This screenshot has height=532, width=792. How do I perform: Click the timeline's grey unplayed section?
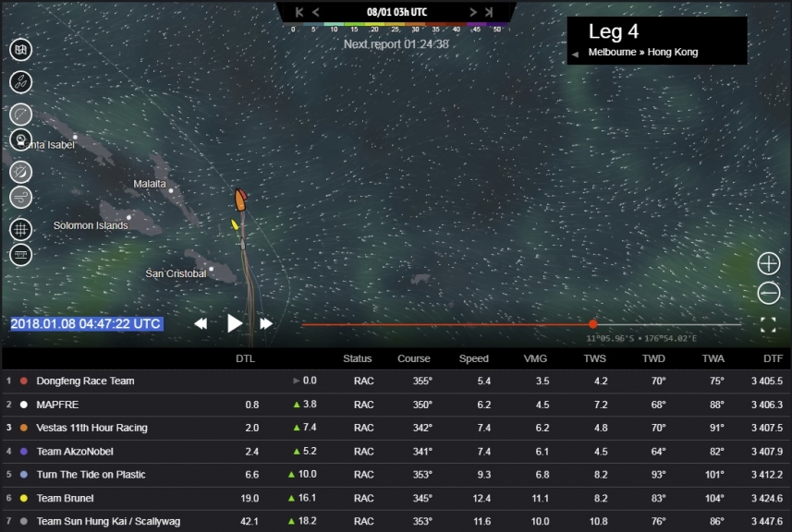[669, 324]
